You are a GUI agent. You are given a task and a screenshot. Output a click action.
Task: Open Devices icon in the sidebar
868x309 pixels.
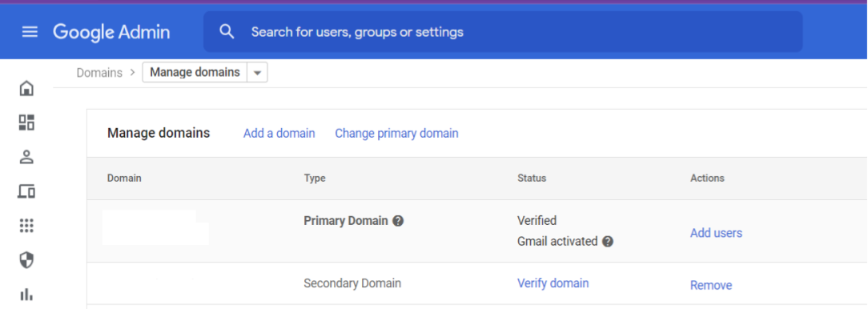pos(26,191)
